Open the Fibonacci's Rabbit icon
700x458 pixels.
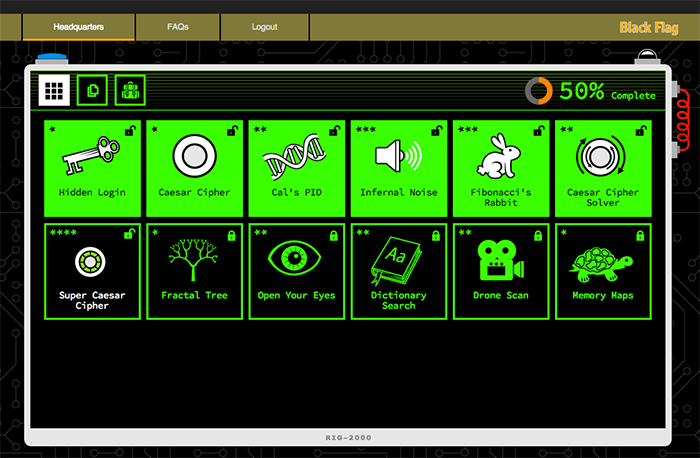coord(499,156)
